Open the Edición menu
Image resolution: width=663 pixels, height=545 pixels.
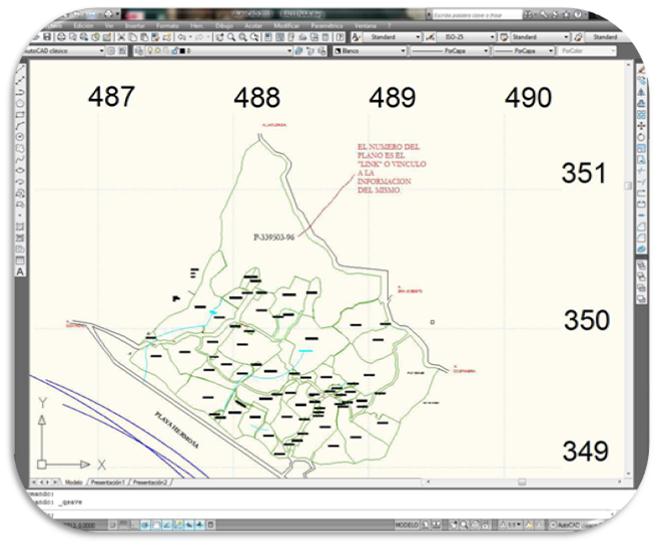click(x=83, y=26)
